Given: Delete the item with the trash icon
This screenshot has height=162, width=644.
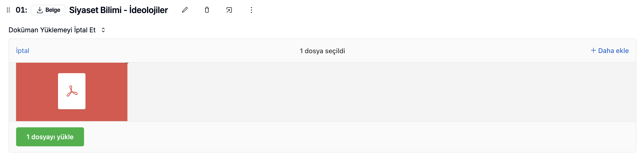Looking at the screenshot, I should click(x=207, y=10).
